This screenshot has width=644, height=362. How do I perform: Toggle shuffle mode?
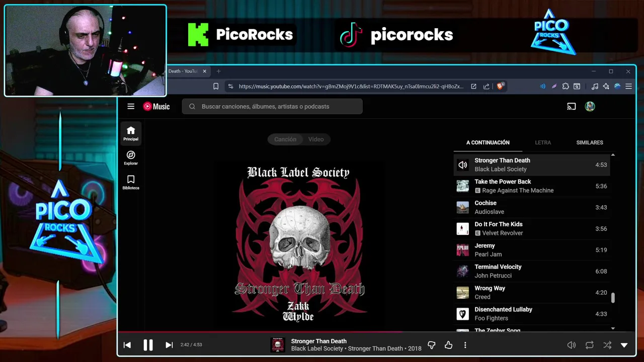click(x=607, y=345)
